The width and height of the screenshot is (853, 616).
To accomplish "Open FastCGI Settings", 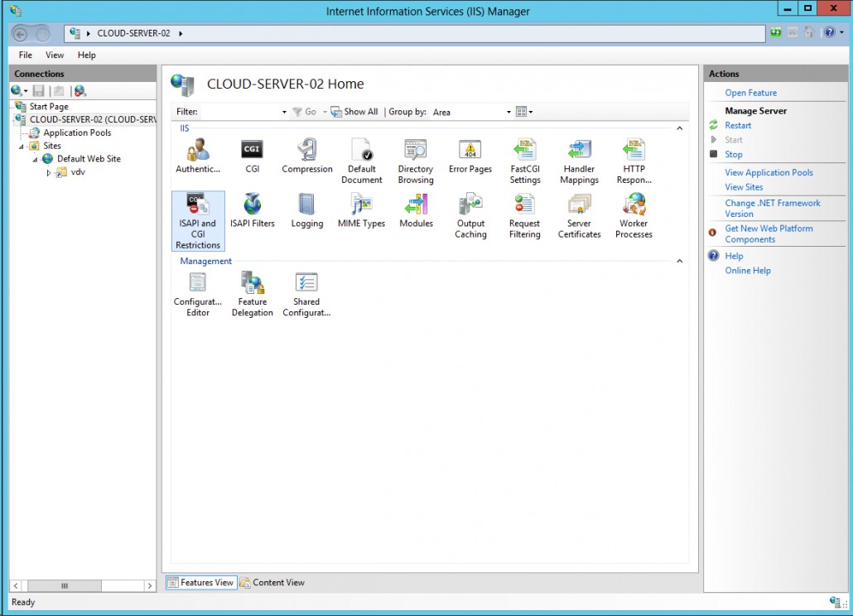I will [525, 161].
